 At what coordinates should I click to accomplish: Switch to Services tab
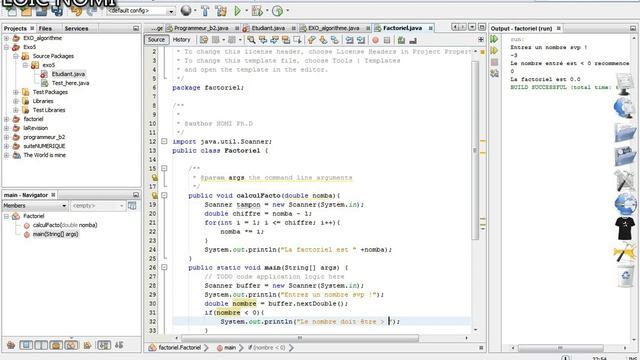click(76, 29)
